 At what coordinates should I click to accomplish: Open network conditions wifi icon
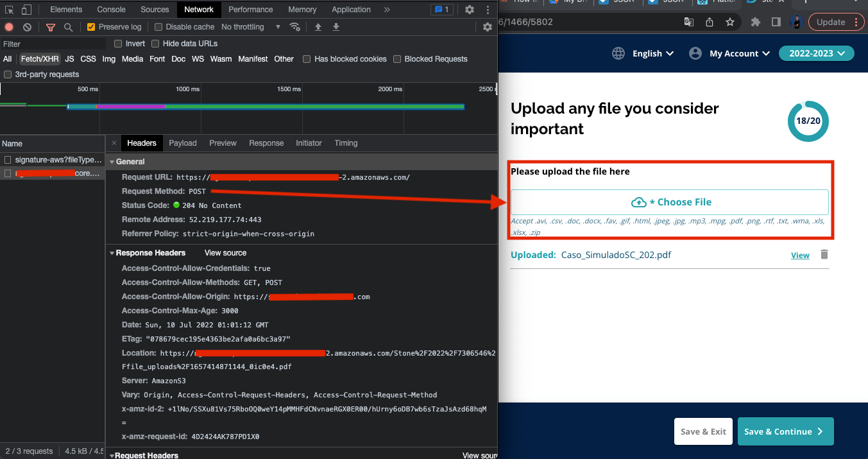[x=295, y=27]
